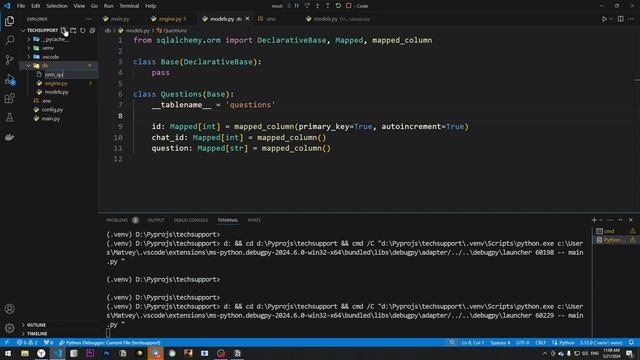Maximize the terminal panel with the caret
Image resolution: width=640 pixels, height=360 pixels.
tap(620, 220)
